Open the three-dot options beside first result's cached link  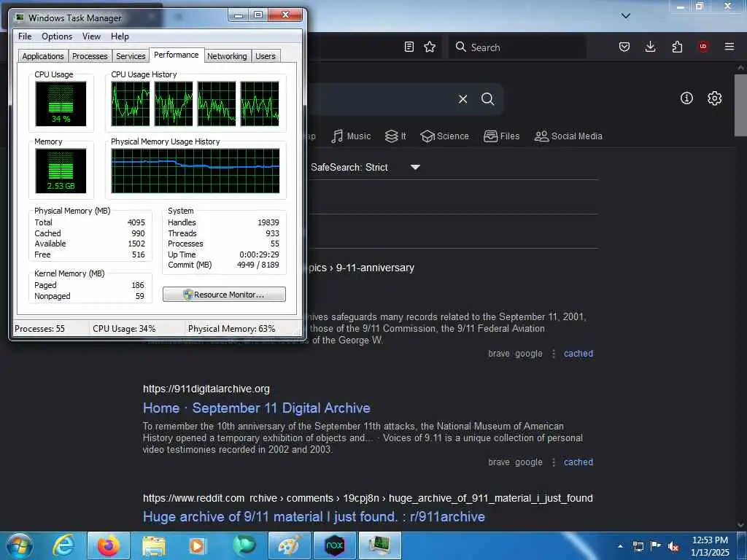(x=554, y=354)
